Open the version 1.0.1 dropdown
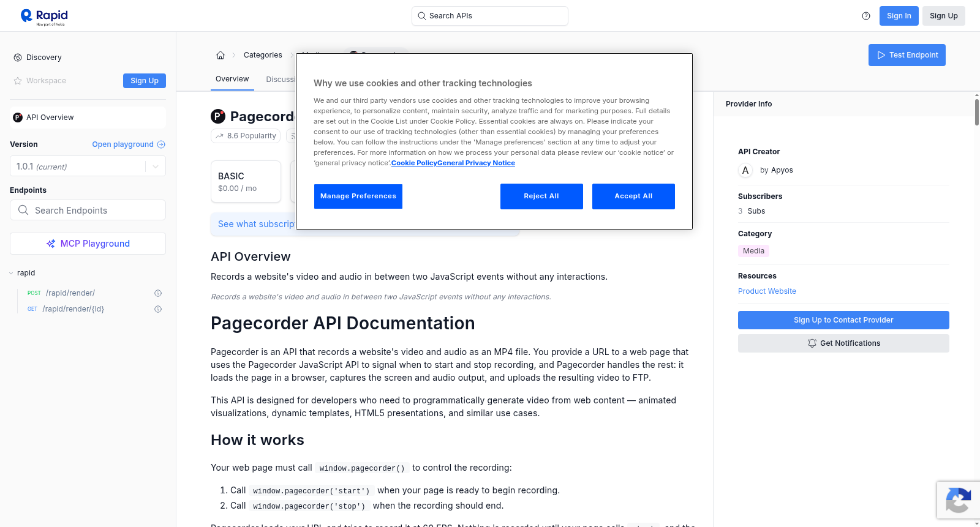Image resolution: width=980 pixels, height=527 pixels. (88, 166)
